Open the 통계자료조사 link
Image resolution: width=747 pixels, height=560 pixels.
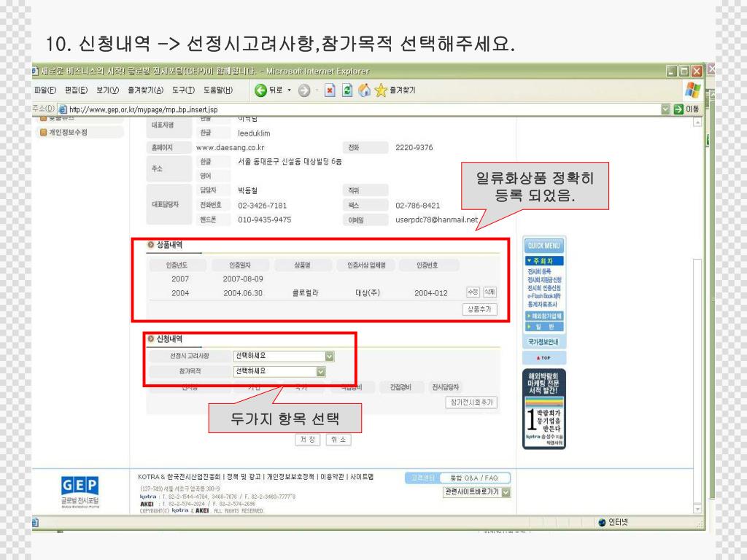542,304
